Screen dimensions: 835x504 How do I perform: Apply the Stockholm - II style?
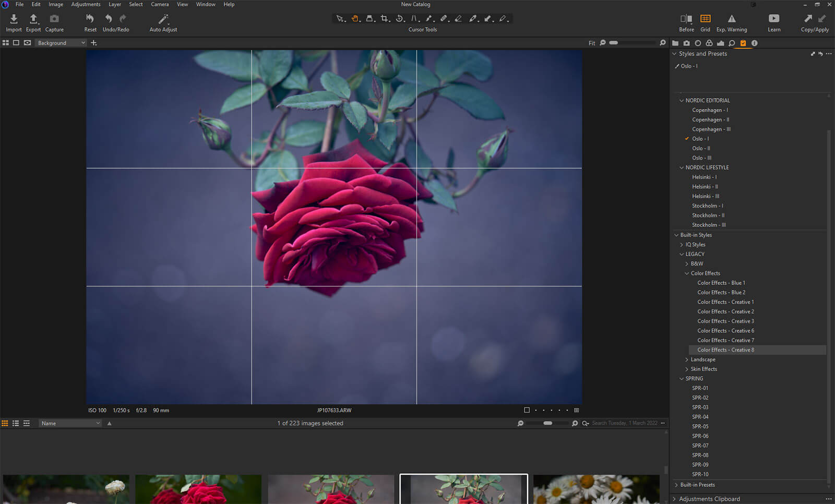[x=708, y=215]
